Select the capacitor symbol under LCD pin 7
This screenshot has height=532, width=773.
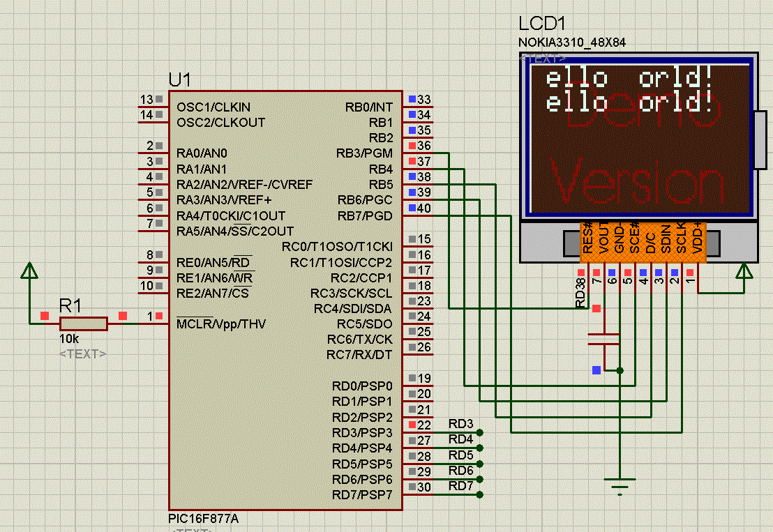(x=603, y=339)
